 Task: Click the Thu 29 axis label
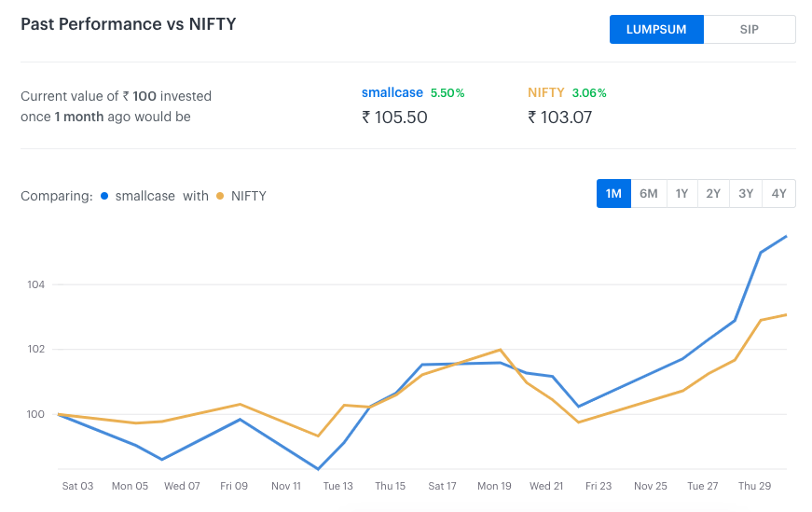point(754,486)
